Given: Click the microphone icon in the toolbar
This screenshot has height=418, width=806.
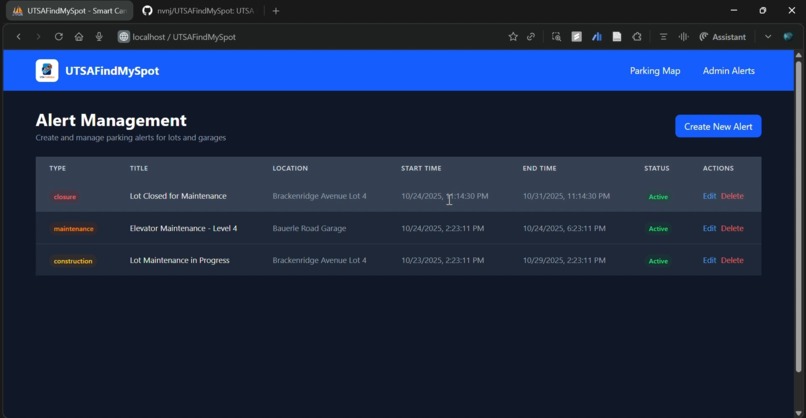Looking at the screenshot, I should coord(99,37).
